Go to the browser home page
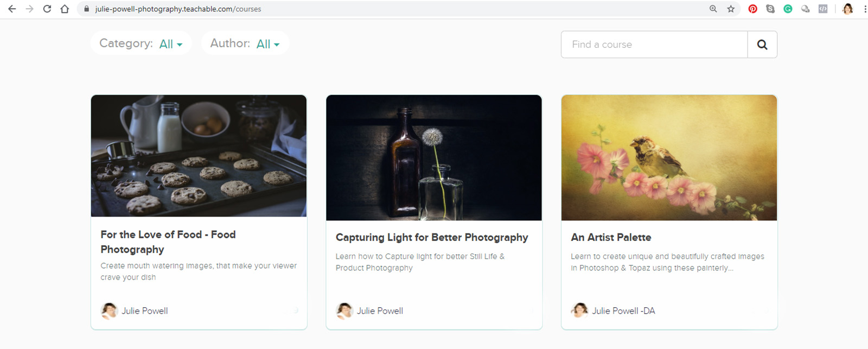This screenshot has width=868, height=349. coord(65,9)
